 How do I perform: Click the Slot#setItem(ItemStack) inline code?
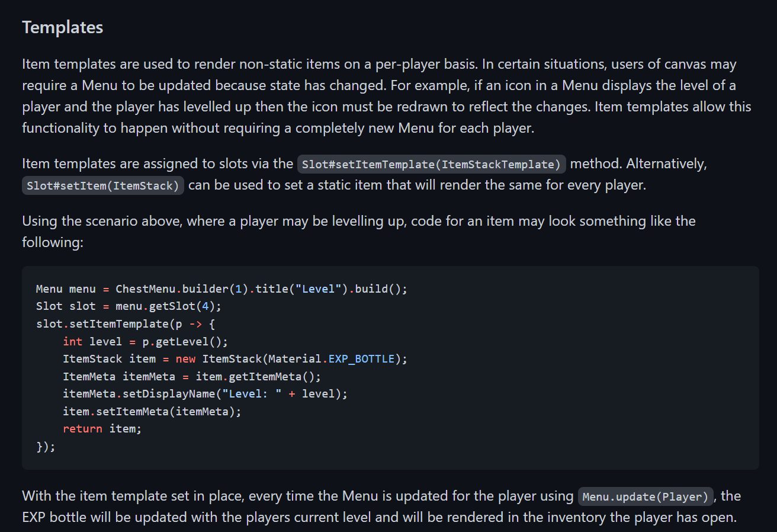tap(103, 185)
